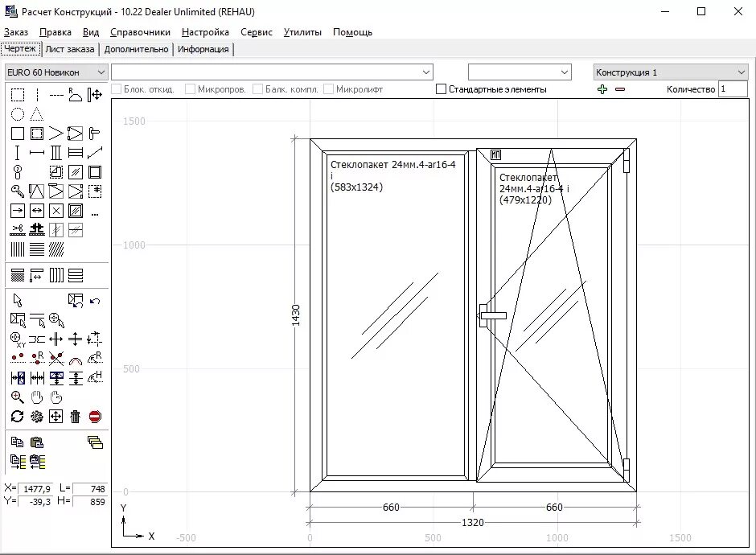Click the undo arrow icon
Viewport: 756px width, 555px height.
(95, 302)
